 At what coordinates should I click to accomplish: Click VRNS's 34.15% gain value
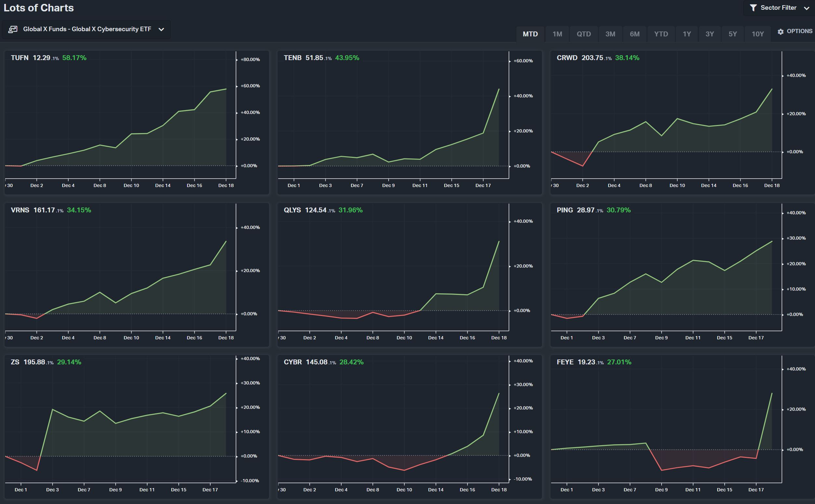pos(79,210)
